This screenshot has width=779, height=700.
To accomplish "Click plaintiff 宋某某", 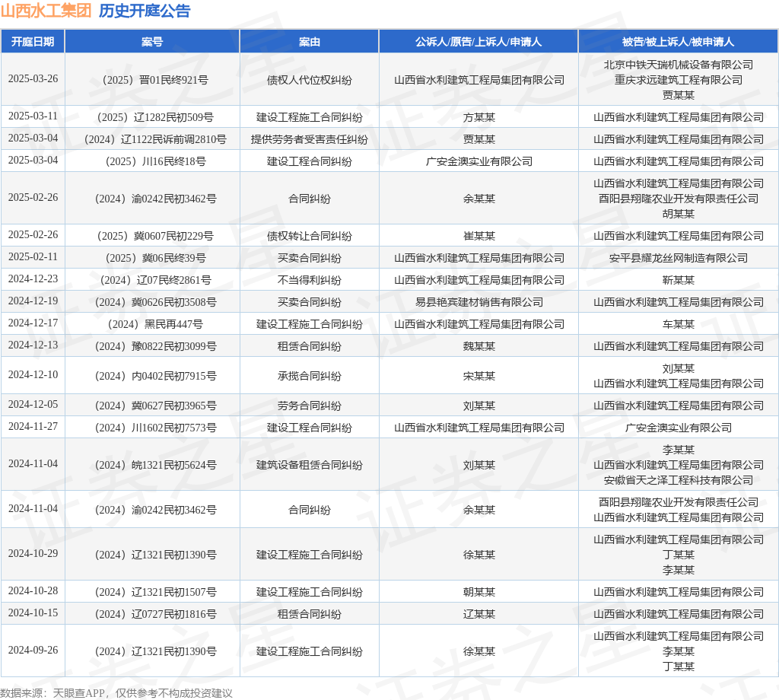I will (x=479, y=376).
